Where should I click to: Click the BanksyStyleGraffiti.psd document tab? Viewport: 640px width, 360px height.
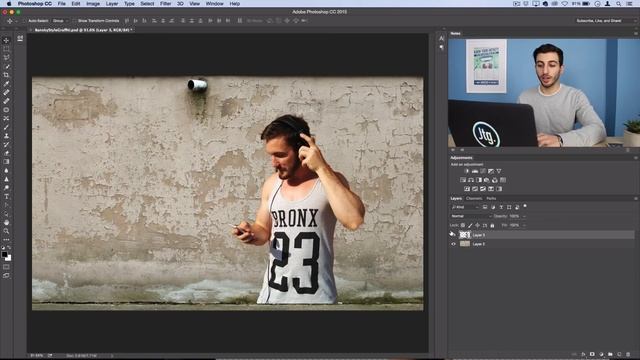pyautogui.click(x=83, y=30)
